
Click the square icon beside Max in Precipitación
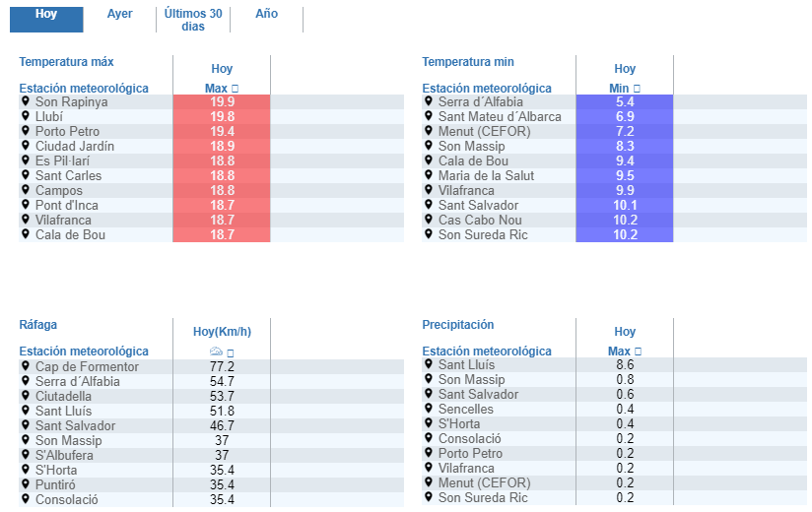coord(639,352)
